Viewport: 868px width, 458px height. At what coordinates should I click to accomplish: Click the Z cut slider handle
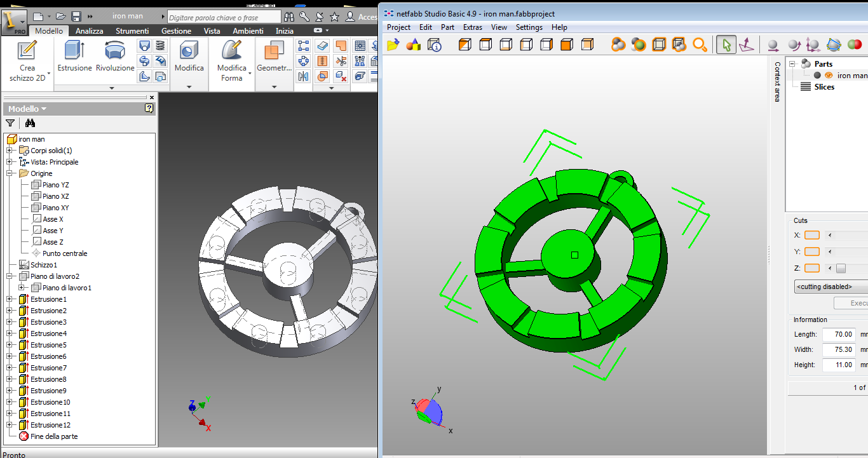(841, 268)
